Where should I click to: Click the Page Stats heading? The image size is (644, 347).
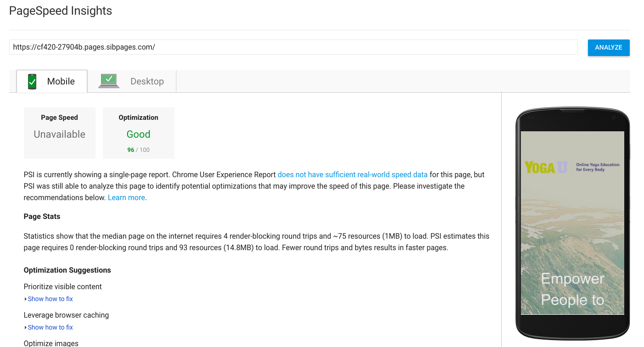(42, 216)
